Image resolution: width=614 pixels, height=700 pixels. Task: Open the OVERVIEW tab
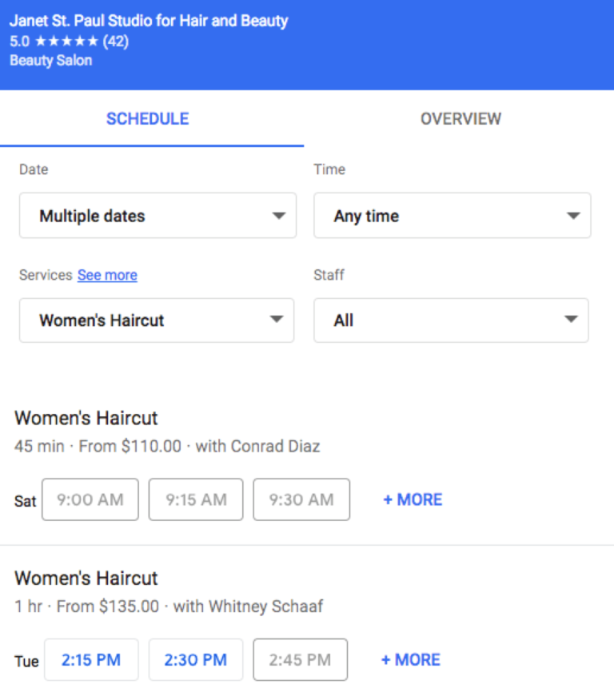coord(460,119)
